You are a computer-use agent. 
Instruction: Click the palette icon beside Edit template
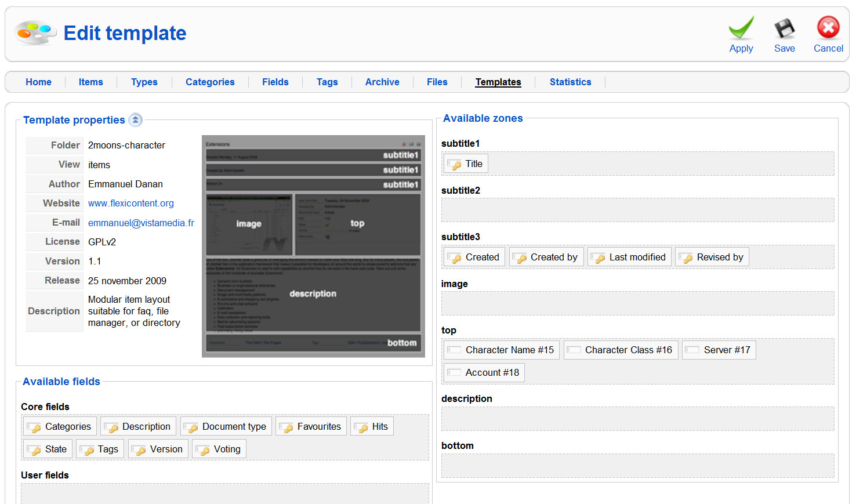[x=35, y=33]
